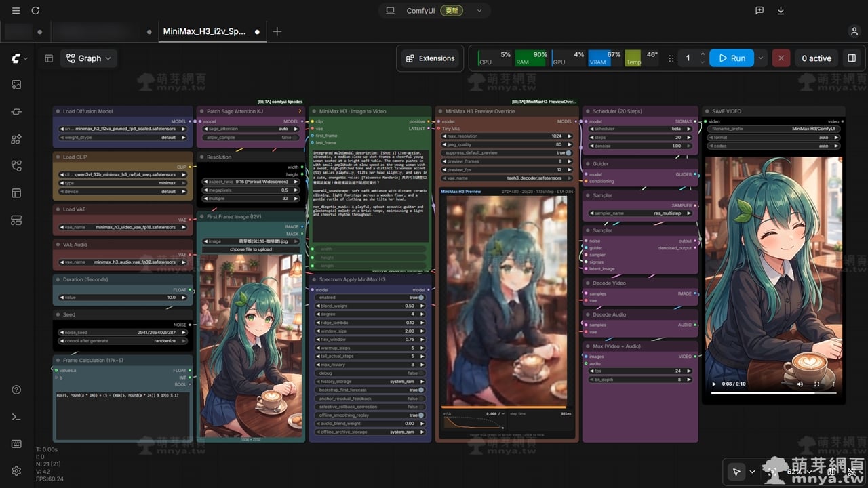Open fullscreen on the saved video
Image resolution: width=868 pixels, height=488 pixels.
[816, 384]
